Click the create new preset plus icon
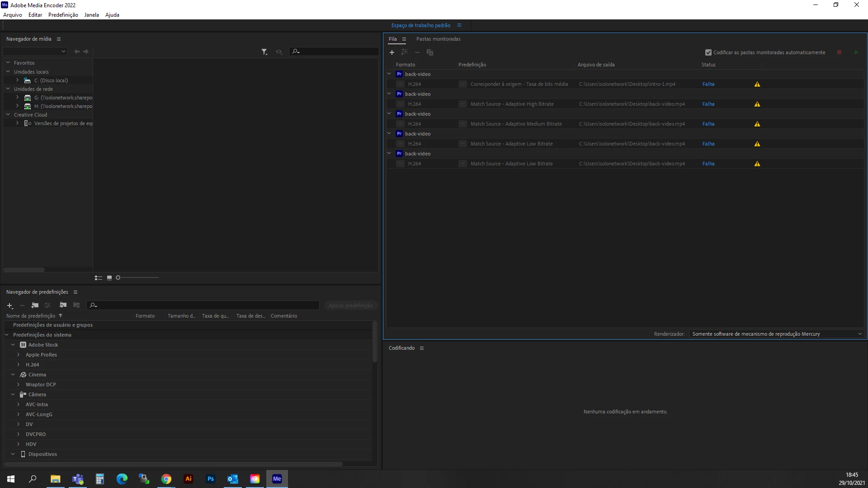This screenshot has height=488, width=868. pos(9,305)
